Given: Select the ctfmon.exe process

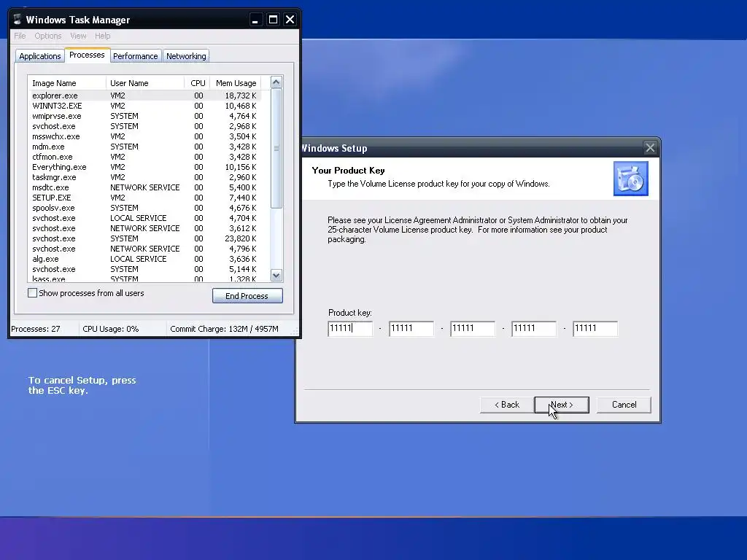Looking at the screenshot, I should point(145,157).
